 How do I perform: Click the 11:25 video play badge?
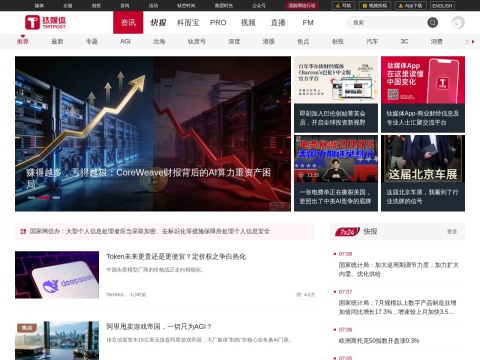[309, 175]
